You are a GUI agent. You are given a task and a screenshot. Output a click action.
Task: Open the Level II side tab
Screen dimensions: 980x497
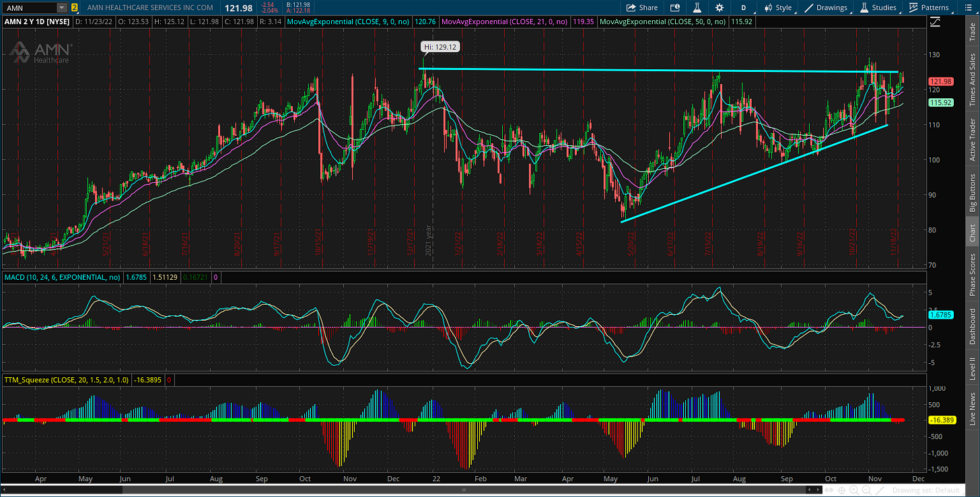[x=972, y=370]
